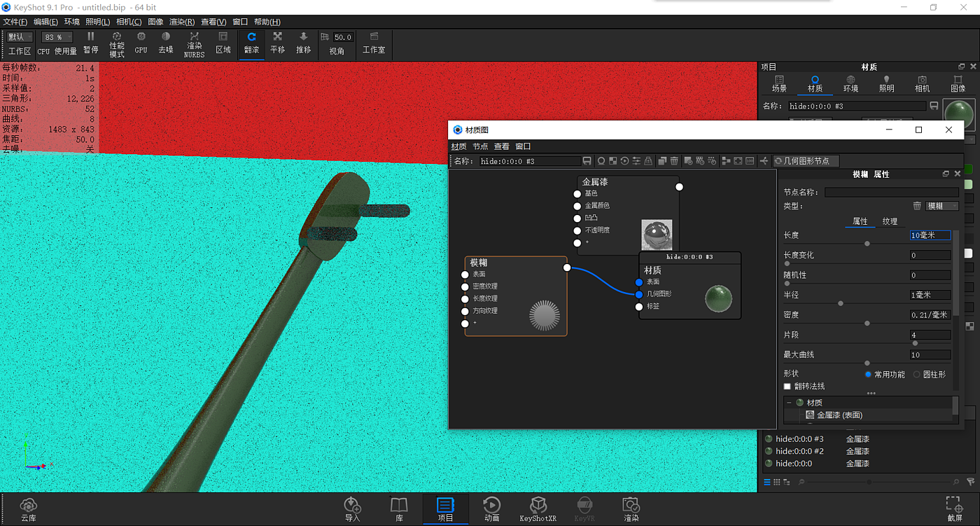This screenshot has width=980, height=526.
Task: Open the 默认 workspace dropdown
Action: (x=20, y=37)
